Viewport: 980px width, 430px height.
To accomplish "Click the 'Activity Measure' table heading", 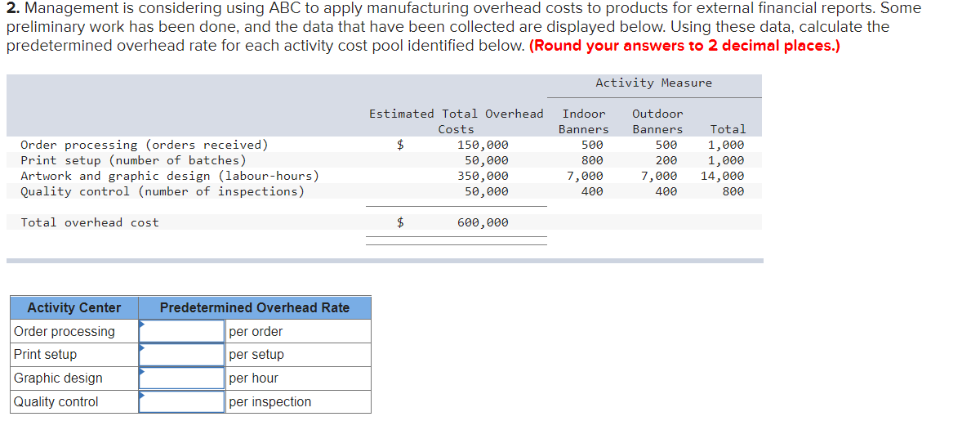I will coord(653,83).
